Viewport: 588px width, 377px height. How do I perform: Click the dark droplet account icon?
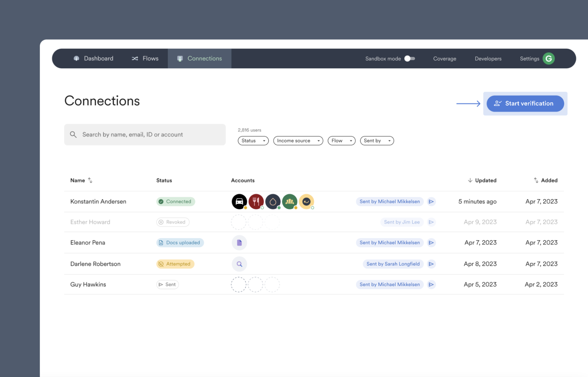[273, 202]
